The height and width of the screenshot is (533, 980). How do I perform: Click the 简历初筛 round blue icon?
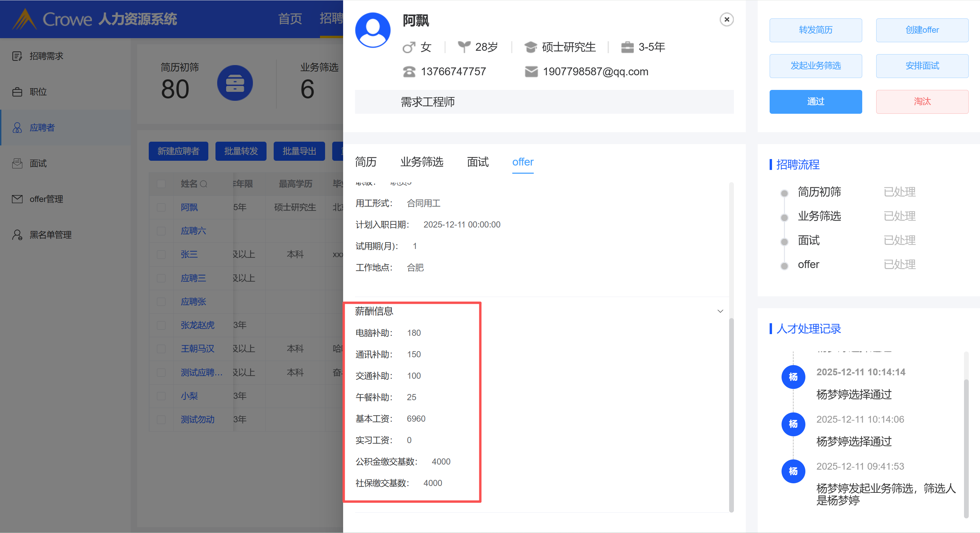(235, 83)
